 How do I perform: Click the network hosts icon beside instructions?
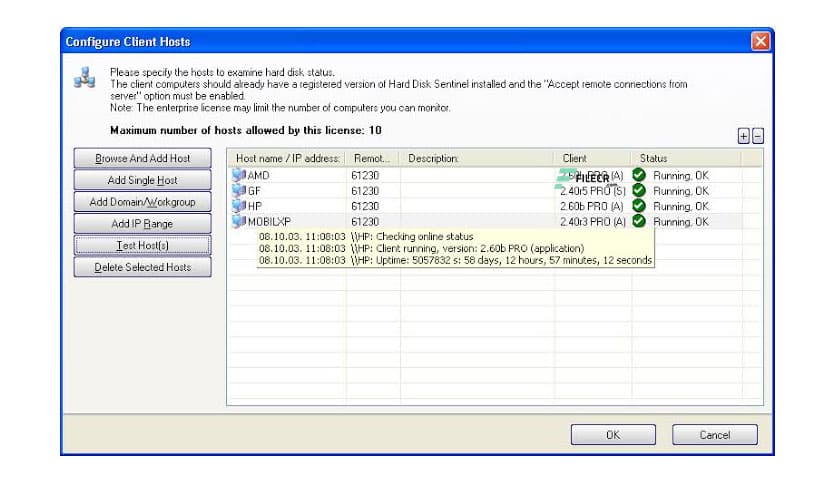click(85, 78)
